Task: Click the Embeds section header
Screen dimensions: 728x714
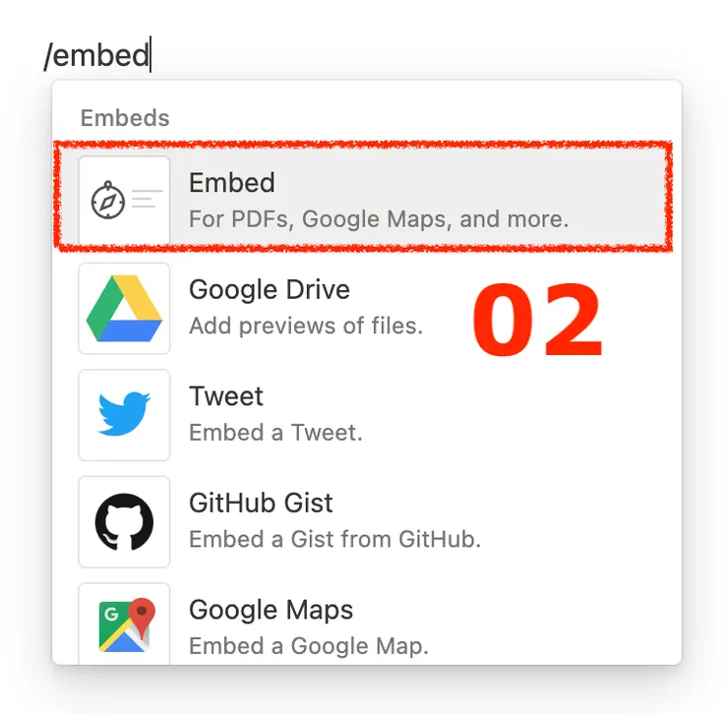Action: click(x=125, y=118)
